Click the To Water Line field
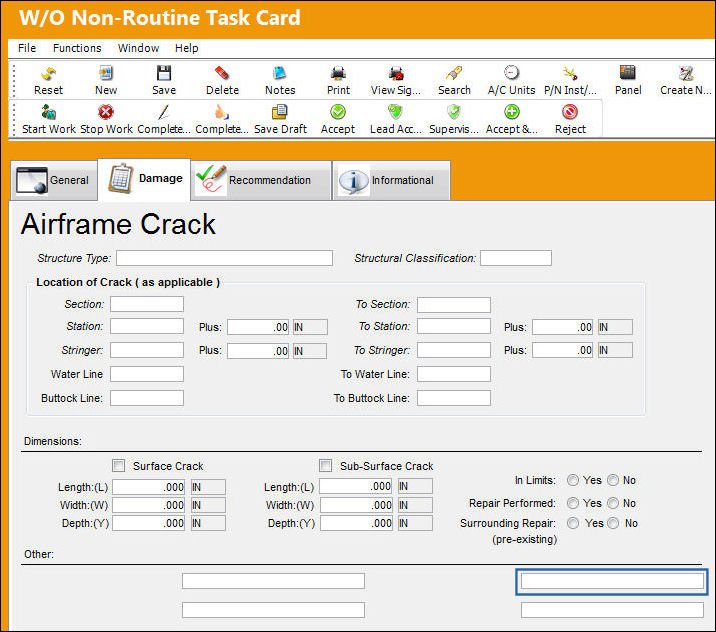 pos(453,374)
